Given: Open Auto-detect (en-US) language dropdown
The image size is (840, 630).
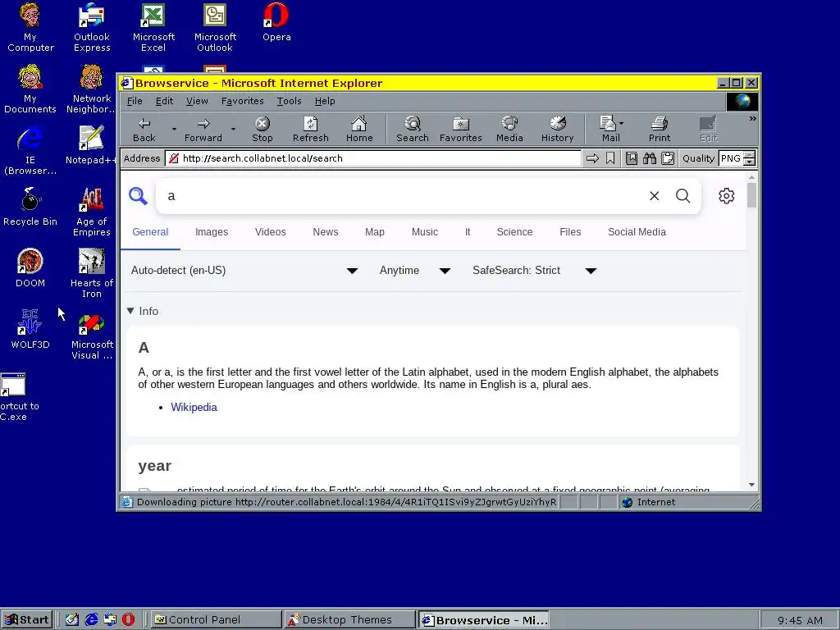Looking at the screenshot, I should pyautogui.click(x=244, y=271).
